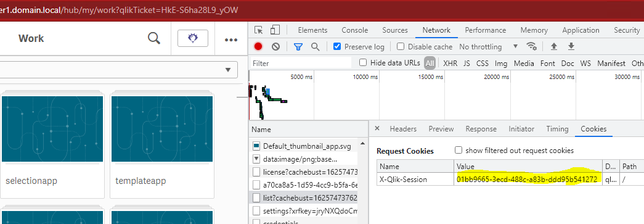Sort cookies by Path column header

coord(632,167)
